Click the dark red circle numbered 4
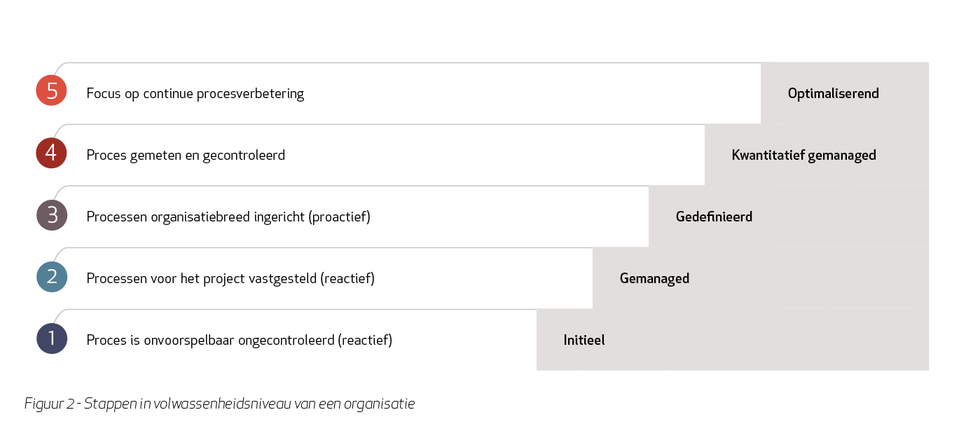The width and height of the screenshot is (980, 431). pos(51,153)
